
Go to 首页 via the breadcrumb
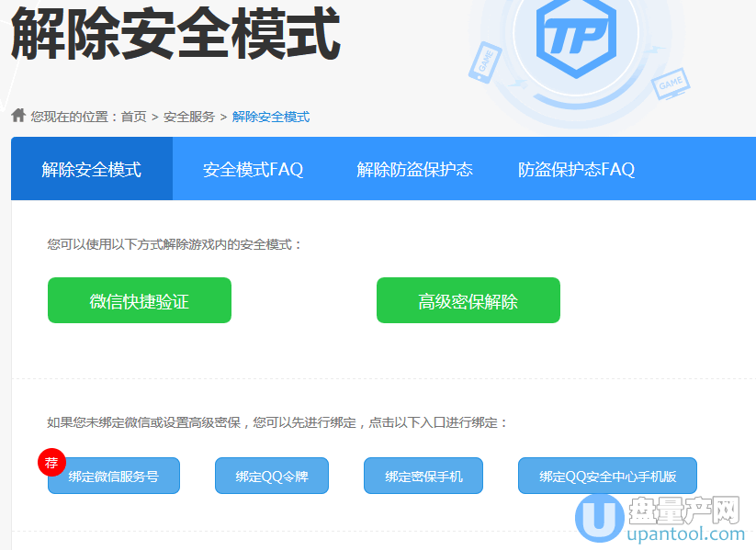(133, 117)
